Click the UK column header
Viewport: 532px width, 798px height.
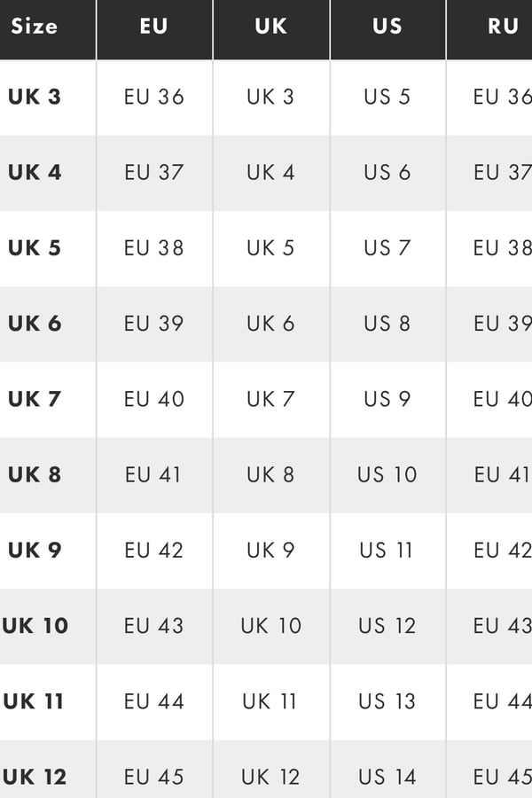tap(270, 27)
